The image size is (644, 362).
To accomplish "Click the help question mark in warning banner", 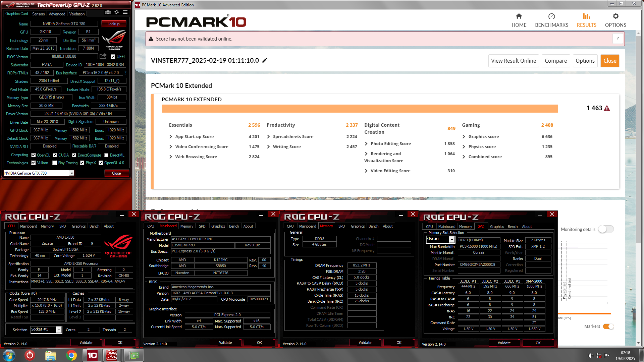I will coord(618,39).
